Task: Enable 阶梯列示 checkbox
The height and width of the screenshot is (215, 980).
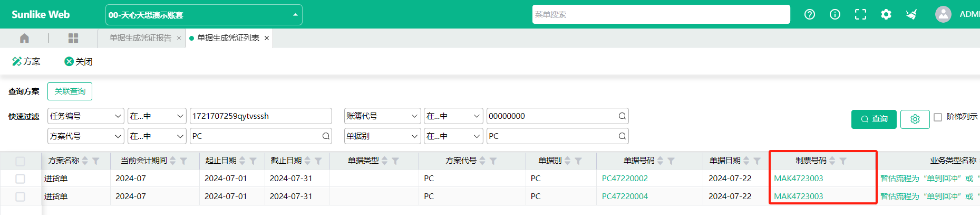Action: click(938, 117)
